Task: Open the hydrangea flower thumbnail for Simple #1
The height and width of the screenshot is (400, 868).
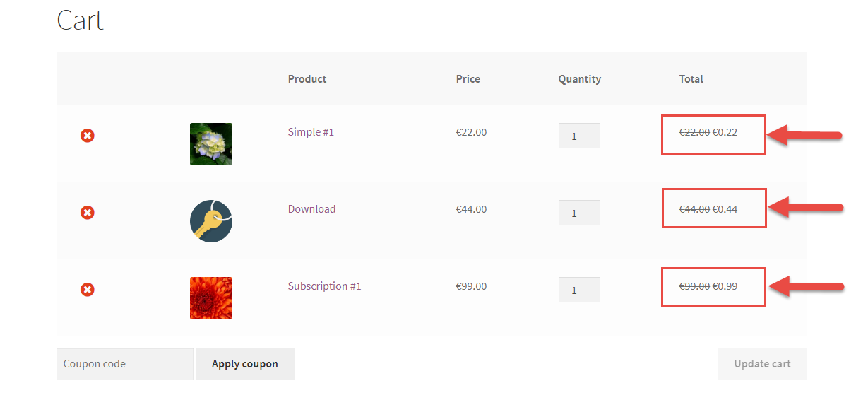Action: (x=211, y=144)
